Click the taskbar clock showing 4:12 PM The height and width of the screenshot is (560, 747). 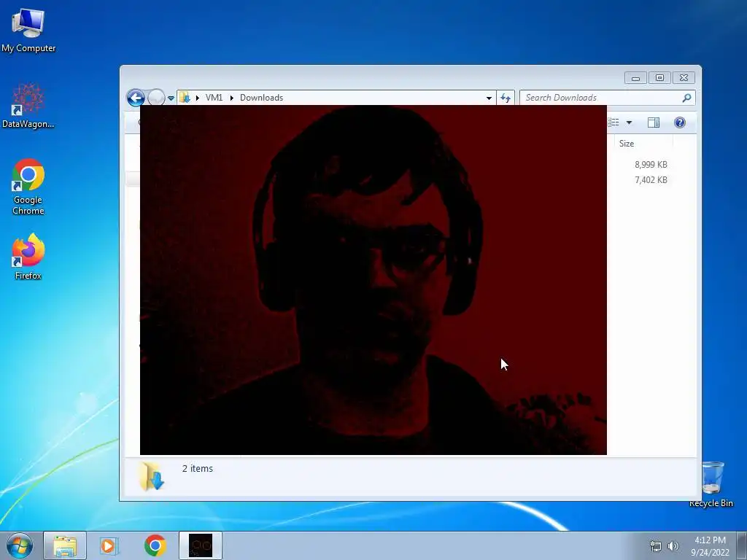click(x=710, y=546)
